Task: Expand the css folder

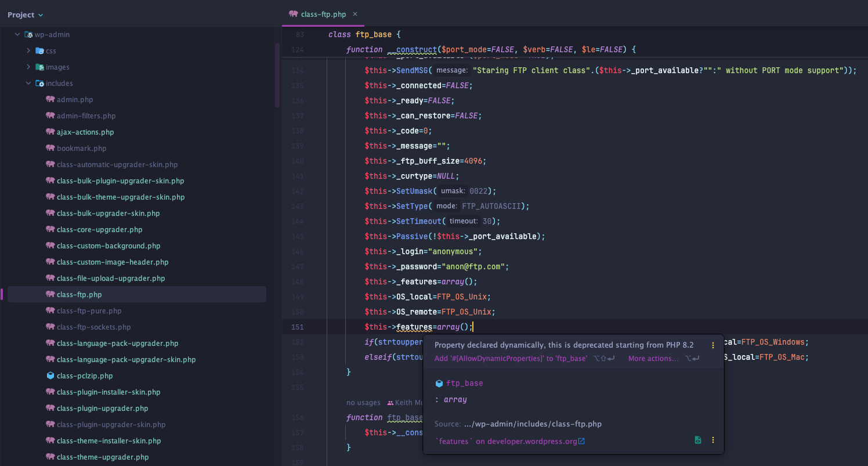Action: (28, 50)
